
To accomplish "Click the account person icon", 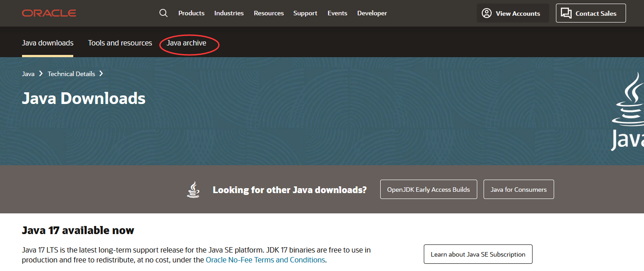I will tap(487, 13).
